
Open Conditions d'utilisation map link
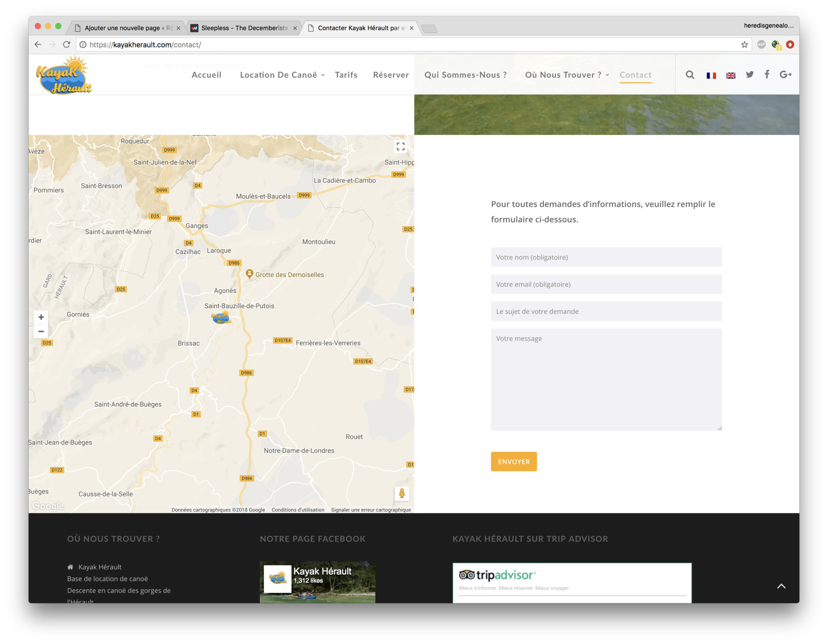pyautogui.click(x=298, y=510)
